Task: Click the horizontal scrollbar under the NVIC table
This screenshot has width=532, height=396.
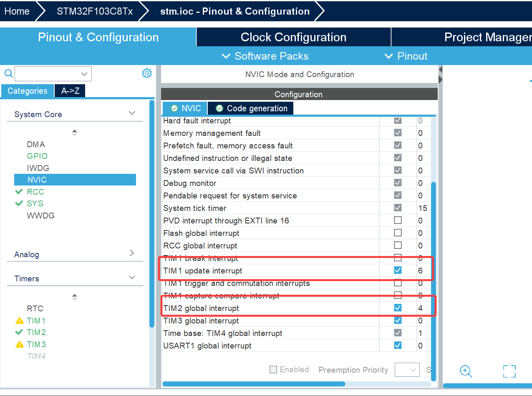Action: 254,384
